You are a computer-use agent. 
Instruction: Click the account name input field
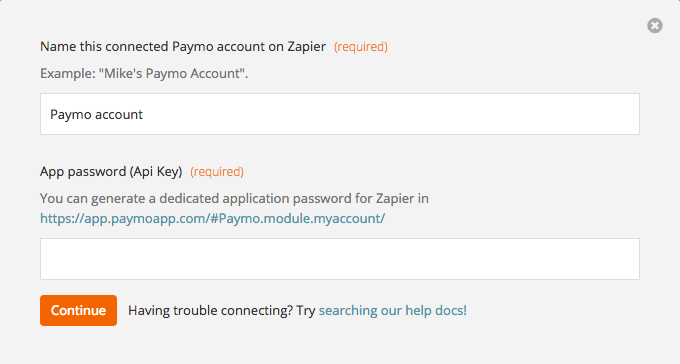[340, 114]
